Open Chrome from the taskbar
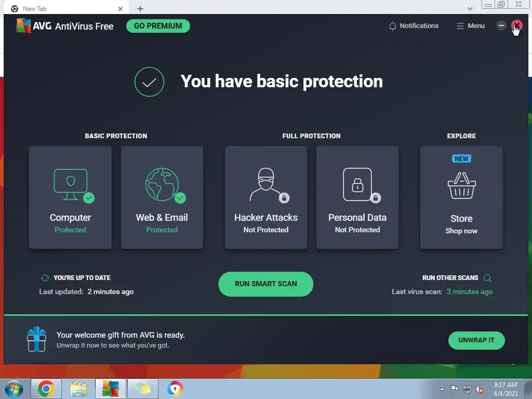The image size is (532, 399). tap(46, 389)
